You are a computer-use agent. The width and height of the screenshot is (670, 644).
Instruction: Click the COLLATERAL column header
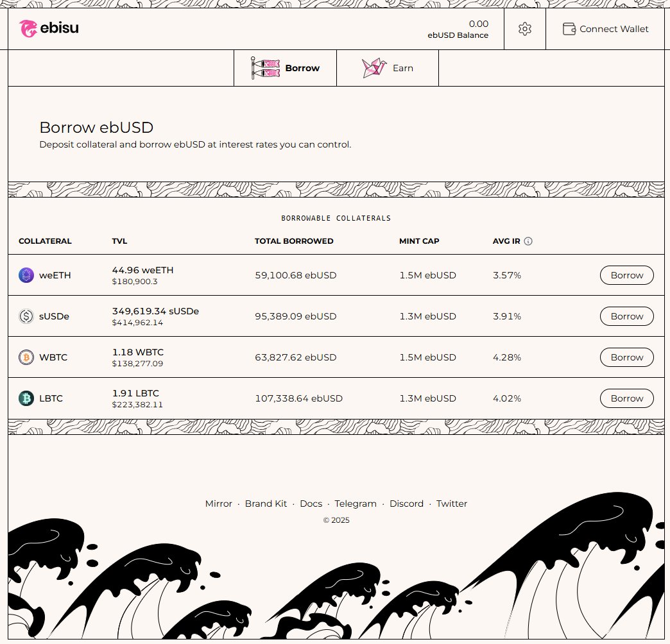tap(45, 241)
